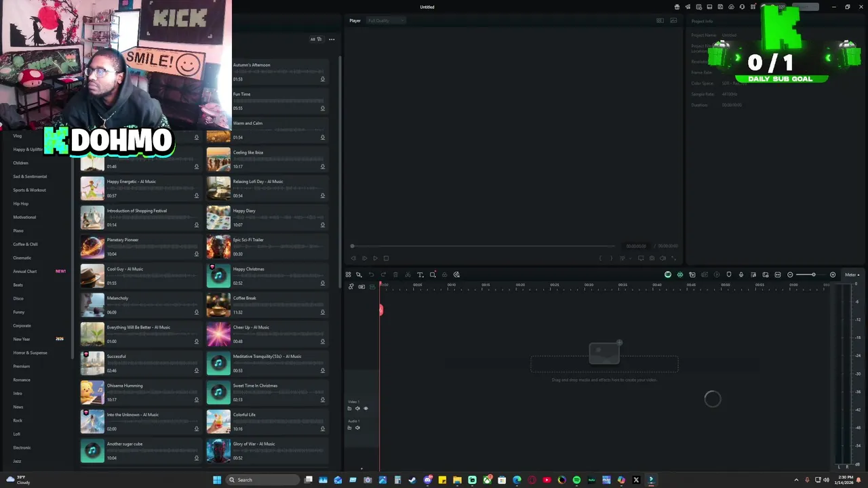The height and width of the screenshot is (488, 868).
Task: Select the Hip Hop music category
Action: click(x=21, y=203)
